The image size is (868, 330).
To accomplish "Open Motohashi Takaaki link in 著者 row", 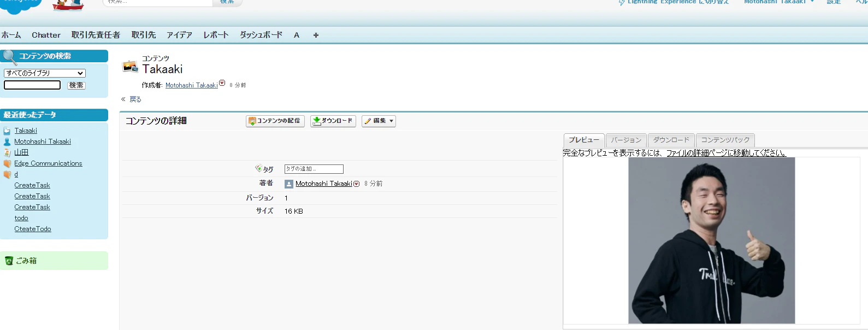I will click(x=324, y=184).
